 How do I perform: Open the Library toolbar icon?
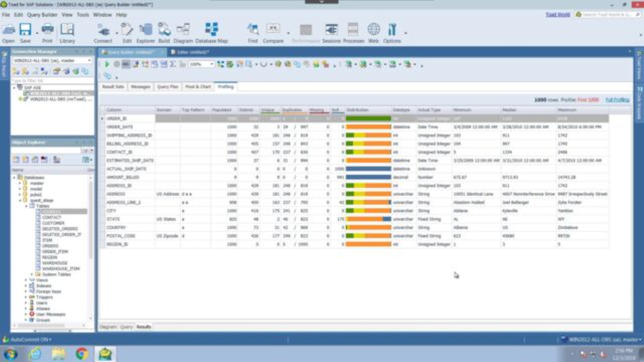click(x=67, y=30)
